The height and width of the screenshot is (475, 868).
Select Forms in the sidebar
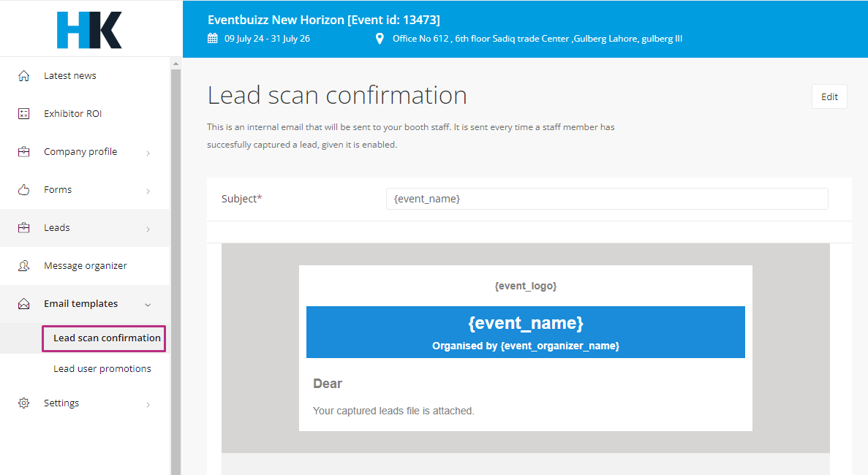58,190
